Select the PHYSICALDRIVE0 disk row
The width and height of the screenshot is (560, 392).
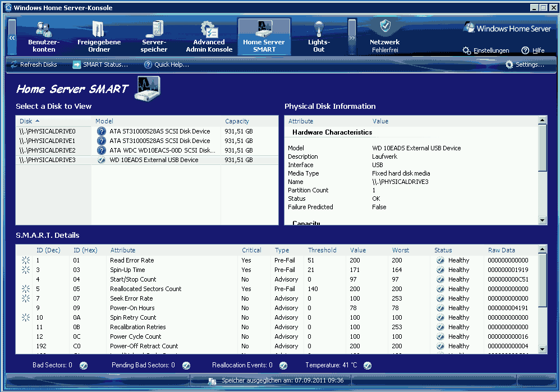coord(47,131)
